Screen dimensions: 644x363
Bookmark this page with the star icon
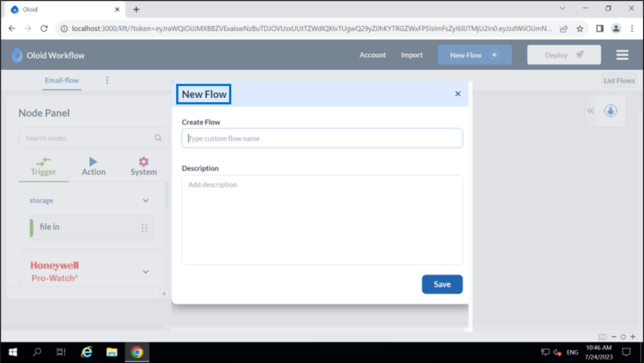[580, 29]
